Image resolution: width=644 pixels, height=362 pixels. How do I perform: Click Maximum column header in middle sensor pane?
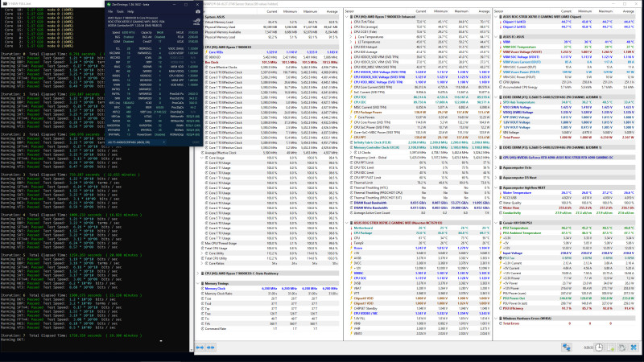click(x=460, y=11)
